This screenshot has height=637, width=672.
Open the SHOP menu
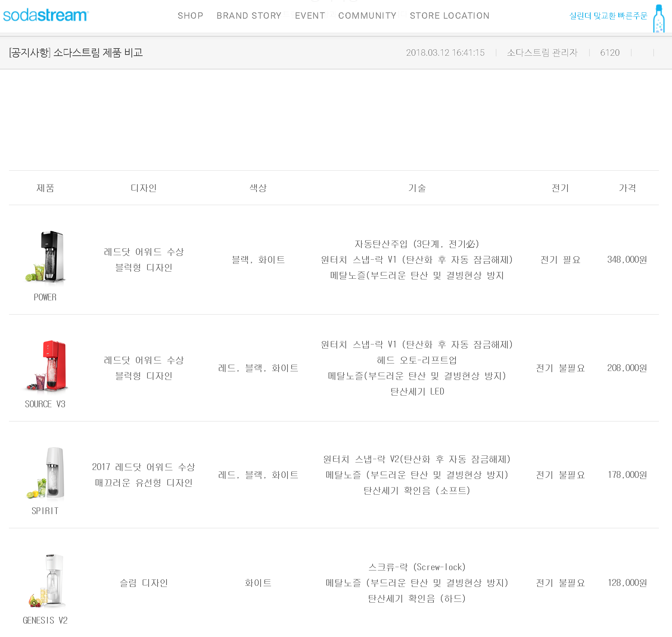point(190,16)
